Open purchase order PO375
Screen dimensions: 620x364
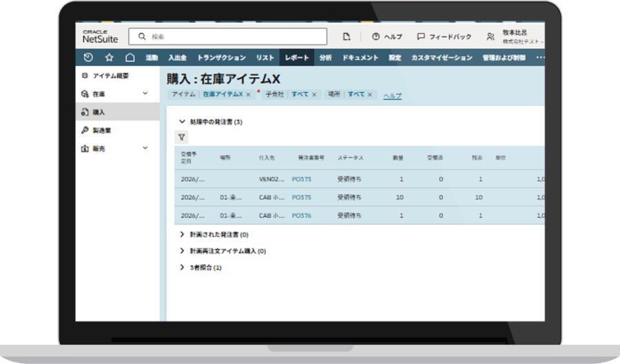click(x=302, y=197)
